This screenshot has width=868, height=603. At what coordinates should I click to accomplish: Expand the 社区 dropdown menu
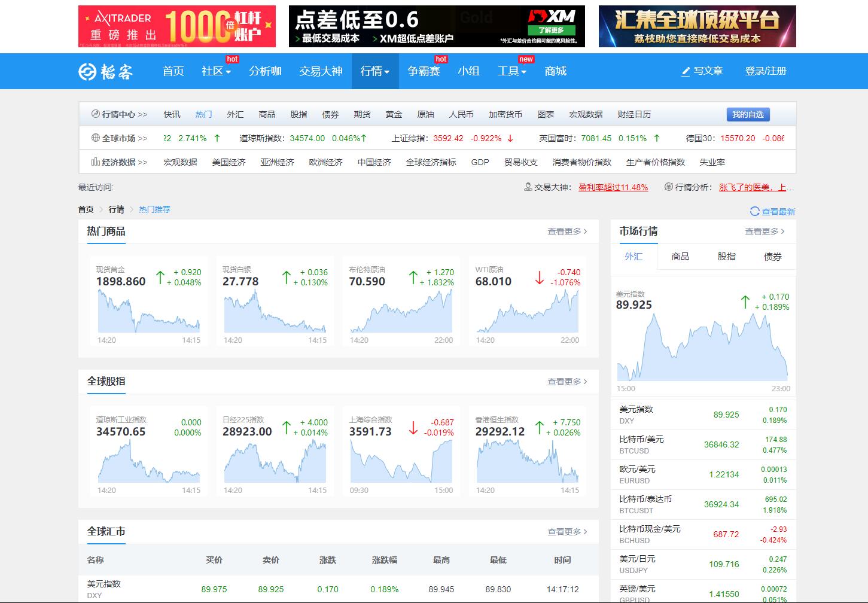[216, 71]
